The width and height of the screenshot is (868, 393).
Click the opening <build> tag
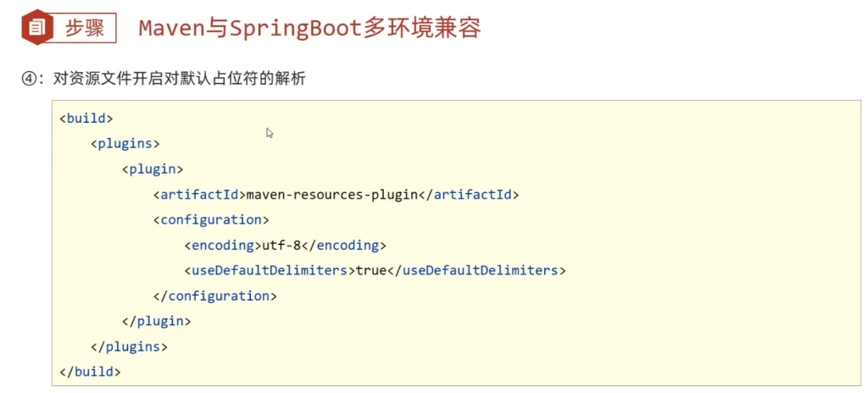pyautogui.click(x=86, y=118)
